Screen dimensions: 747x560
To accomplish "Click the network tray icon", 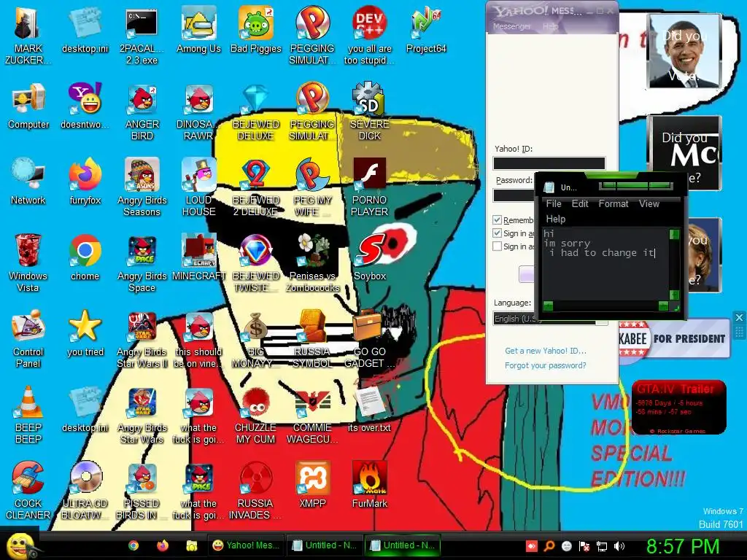I will pos(602,546).
